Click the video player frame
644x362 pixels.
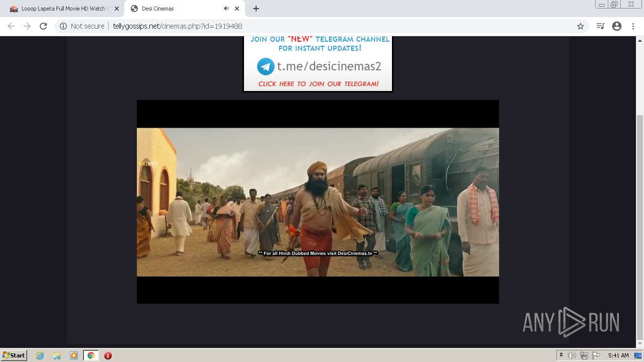318,202
